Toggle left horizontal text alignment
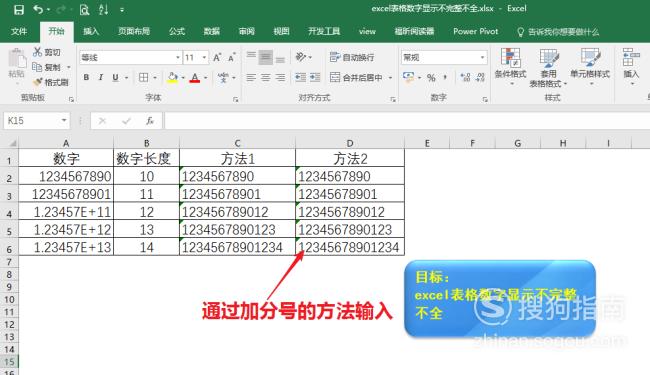The image size is (650, 375). (x=251, y=77)
